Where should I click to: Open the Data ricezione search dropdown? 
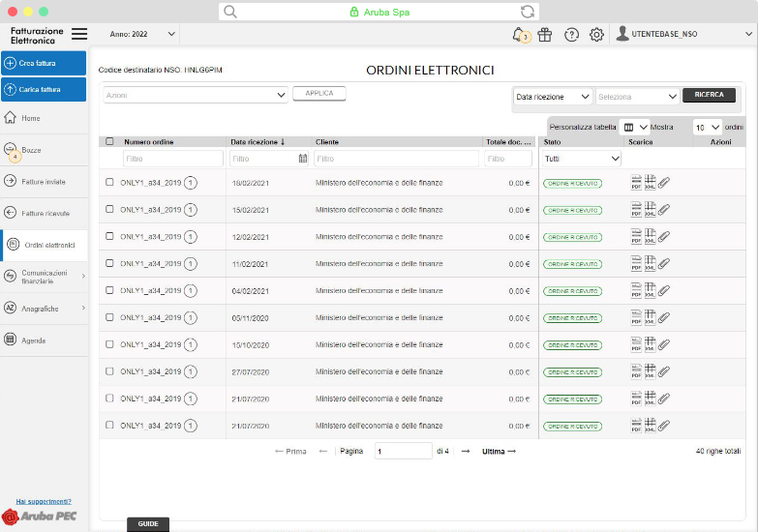click(x=553, y=97)
